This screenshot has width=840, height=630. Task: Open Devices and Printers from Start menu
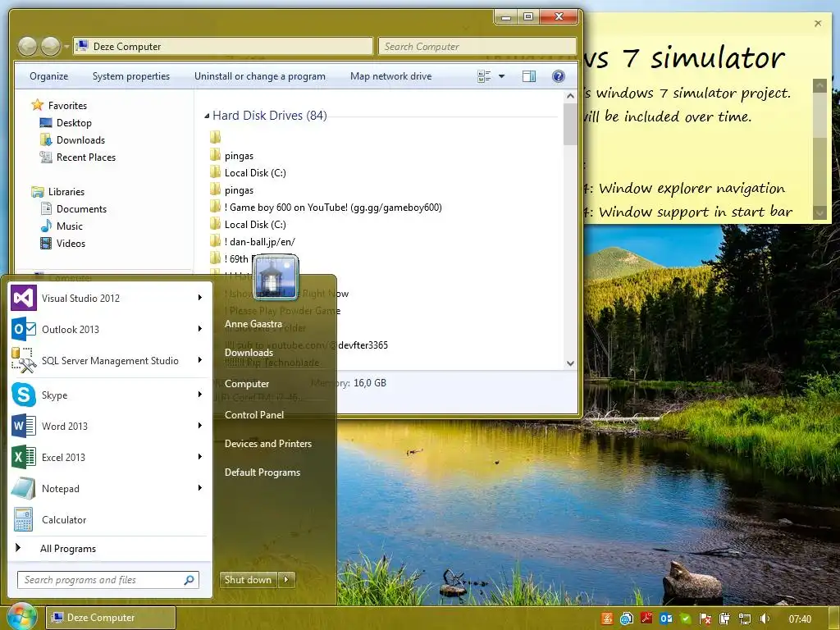268,444
